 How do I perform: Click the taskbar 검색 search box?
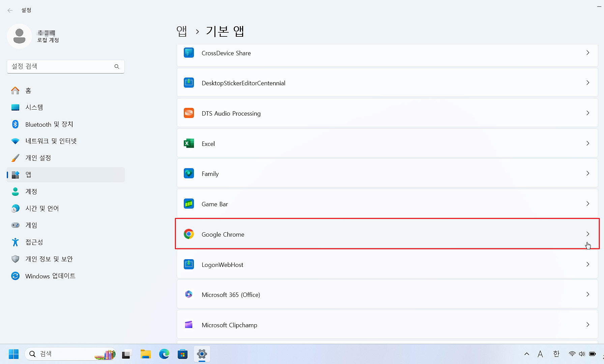(x=70, y=354)
